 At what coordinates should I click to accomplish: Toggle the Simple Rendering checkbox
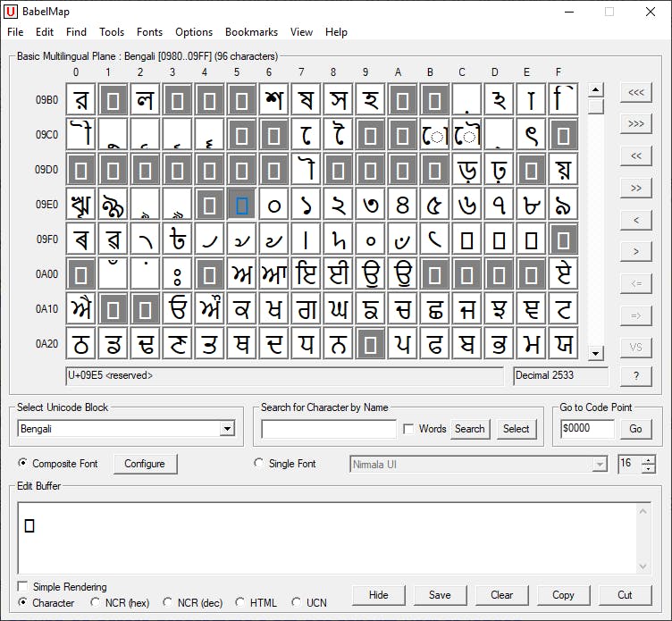tap(24, 587)
